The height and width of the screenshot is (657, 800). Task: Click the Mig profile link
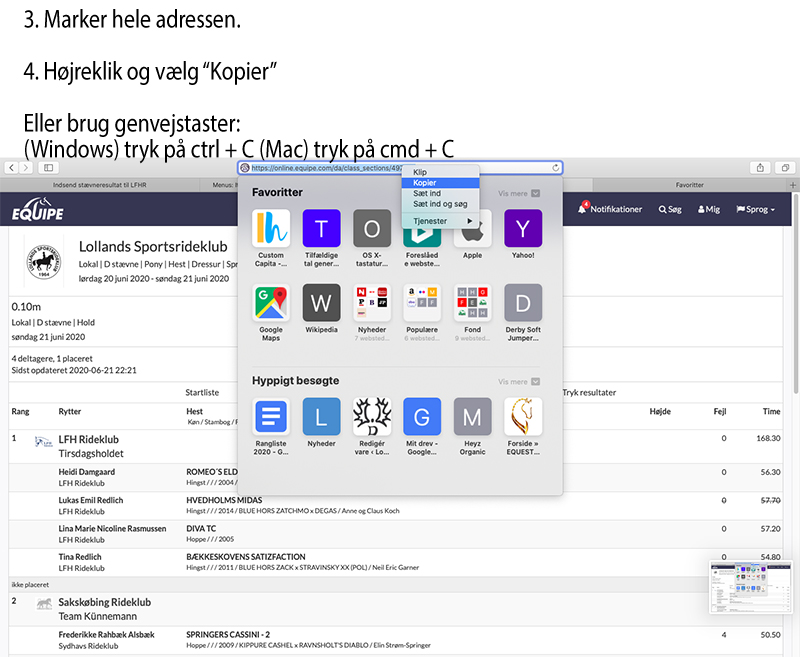[x=707, y=209]
